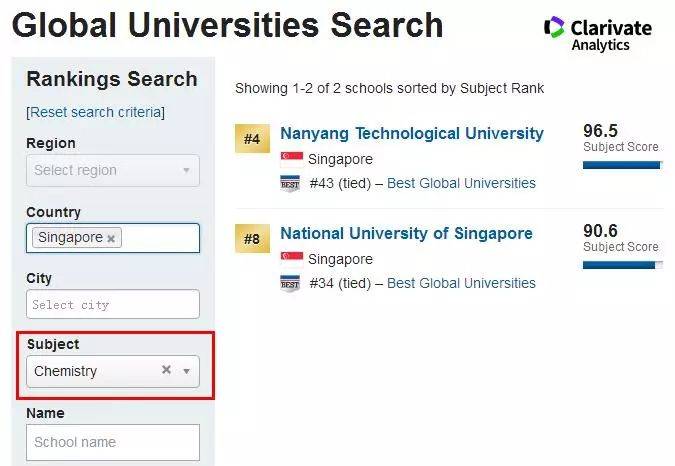Viewport: 675px width, 466px height.
Task: Open Best Global Universities link for Nanyang
Action: coord(461,183)
